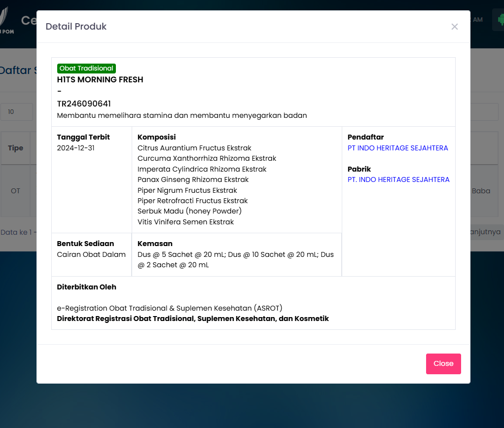Click the bold Direktorat Registrasi text
This screenshot has width=504, height=428.
pyautogui.click(x=193, y=319)
